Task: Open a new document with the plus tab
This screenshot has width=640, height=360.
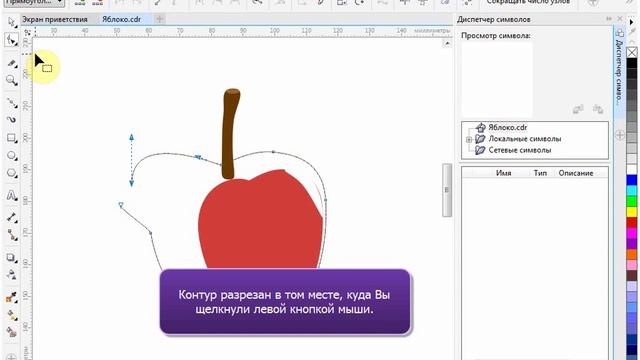Action: [x=160, y=19]
